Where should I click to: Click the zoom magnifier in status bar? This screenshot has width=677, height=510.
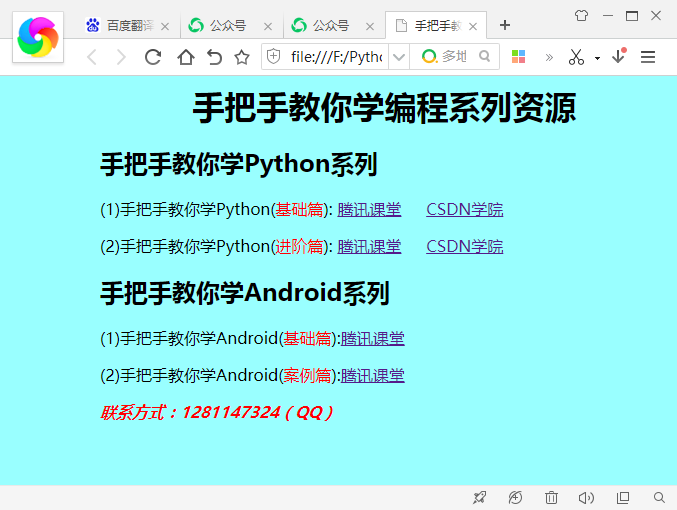pos(659,497)
